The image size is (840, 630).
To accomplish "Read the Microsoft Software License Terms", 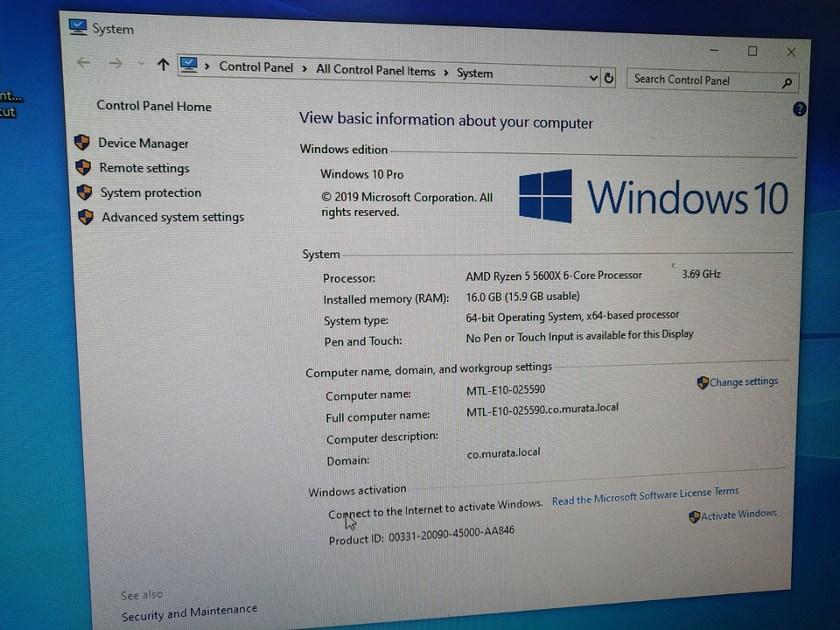I will pyautogui.click(x=645, y=497).
